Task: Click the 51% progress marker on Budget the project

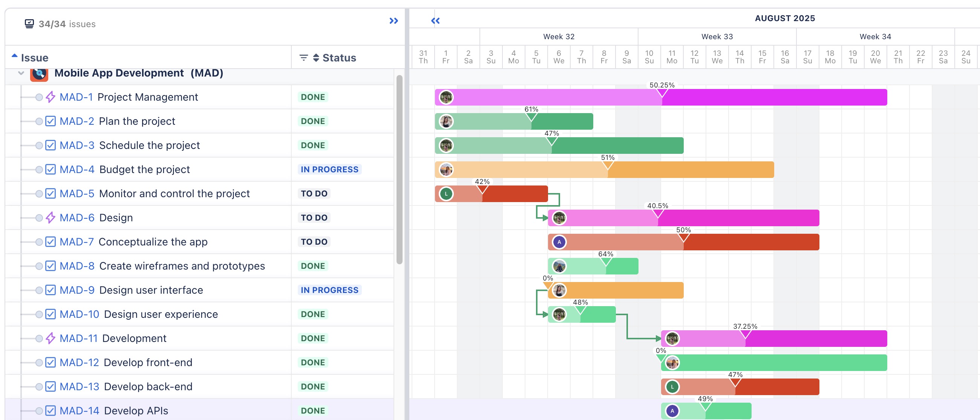Action: [x=608, y=166]
